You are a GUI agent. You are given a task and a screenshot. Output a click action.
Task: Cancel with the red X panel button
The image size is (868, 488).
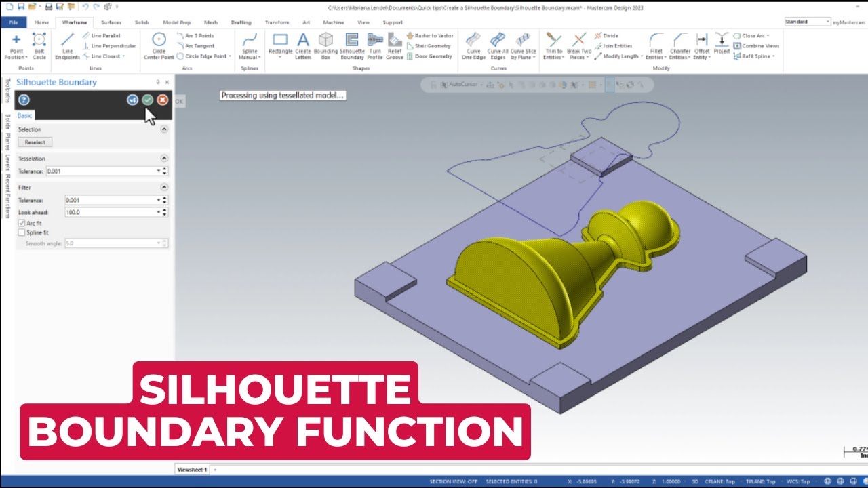click(162, 100)
